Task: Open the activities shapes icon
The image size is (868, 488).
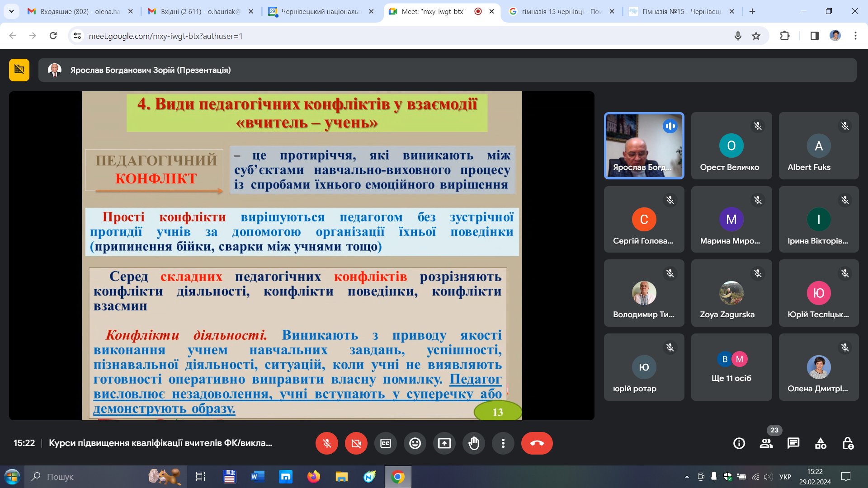Action: (x=821, y=443)
